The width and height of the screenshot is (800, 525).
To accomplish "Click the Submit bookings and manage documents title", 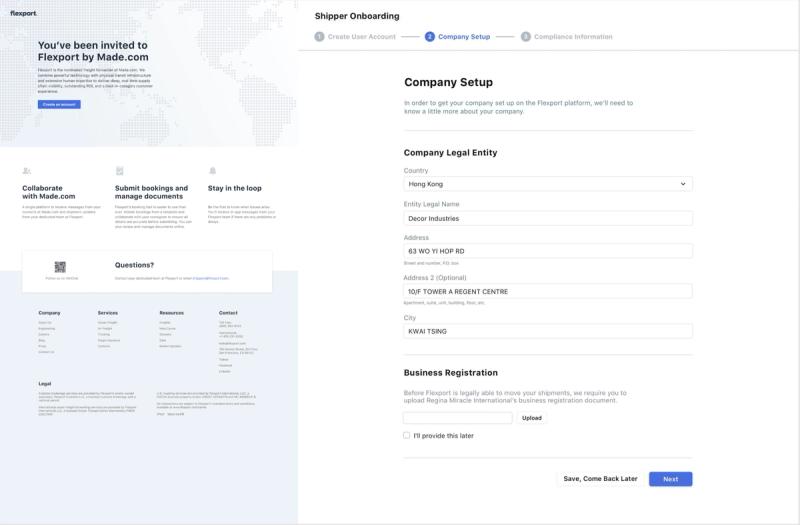I will coord(152,192).
